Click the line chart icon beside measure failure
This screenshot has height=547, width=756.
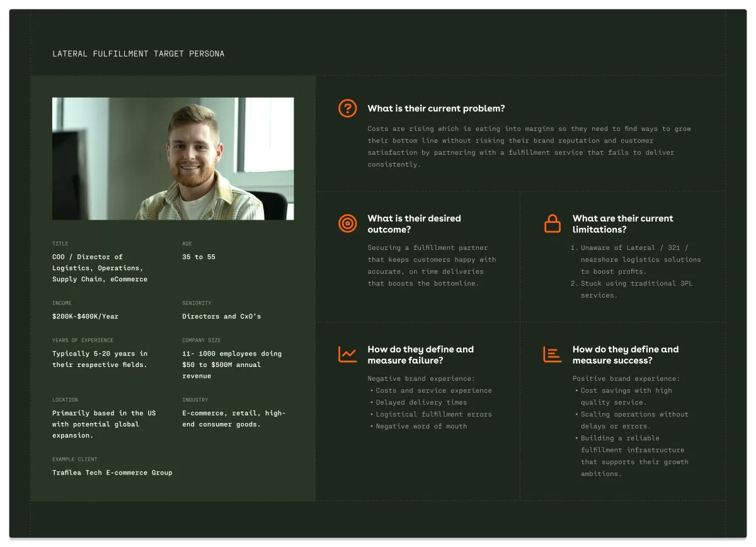(347, 354)
